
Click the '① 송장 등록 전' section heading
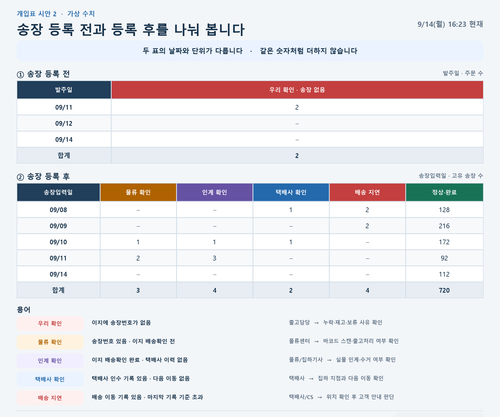[x=43, y=74]
